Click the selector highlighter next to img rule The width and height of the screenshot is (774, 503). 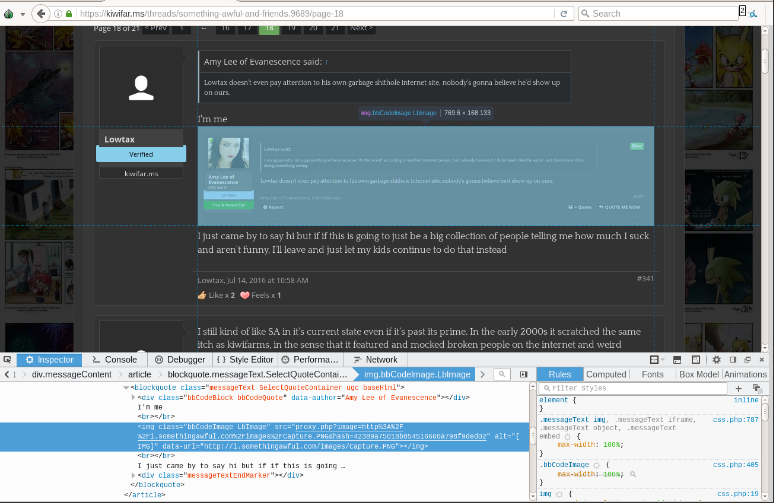[559, 494]
